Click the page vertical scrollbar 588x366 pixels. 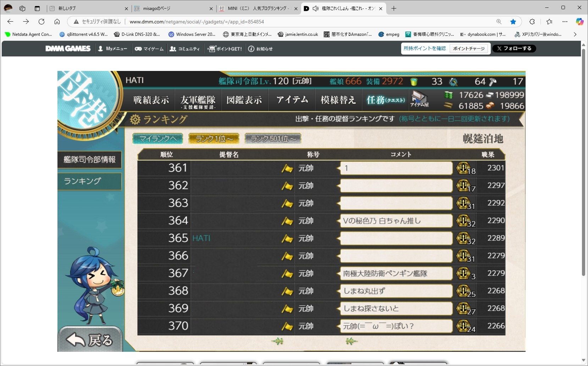click(x=583, y=162)
